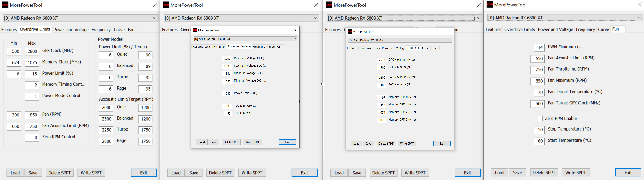This screenshot has height=180, width=644.
Task: Select the Frequency tab in the Overdrive Limits window
Action: 101,29
